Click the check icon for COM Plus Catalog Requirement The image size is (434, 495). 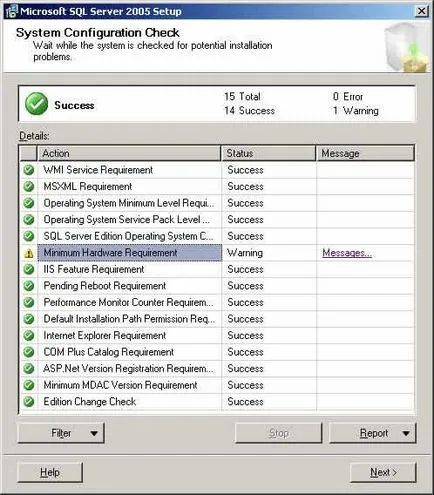(x=29, y=352)
